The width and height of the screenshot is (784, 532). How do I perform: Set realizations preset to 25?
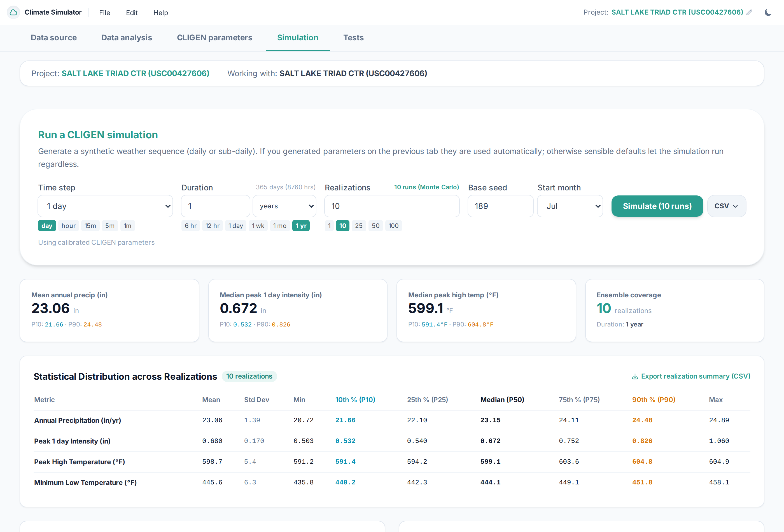click(359, 226)
